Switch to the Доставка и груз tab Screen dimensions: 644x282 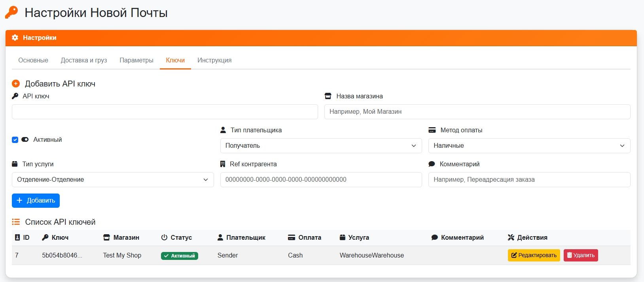84,60
